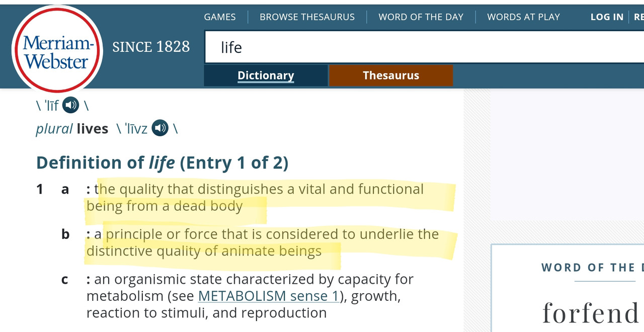Viewport: 644px width, 332px height.
Task: Go to the Word of the Day page
Action: click(x=421, y=17)
